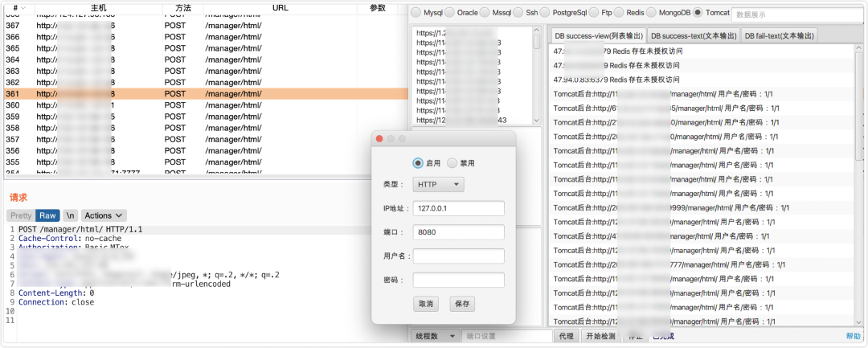The height and width of the screenshot is (348, 868).
Task: Select request row 358
Action: (x=205, y=128)
